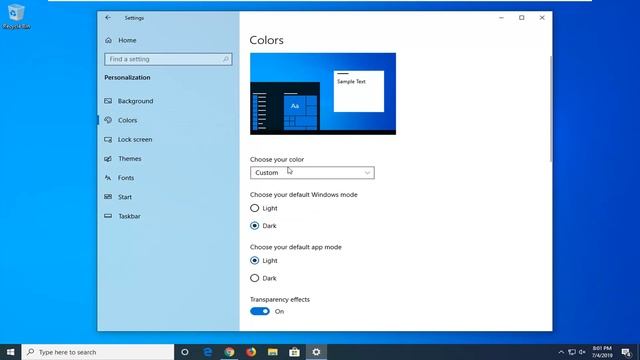Click the volume speaker icon in tray

(x=582, y=352)
